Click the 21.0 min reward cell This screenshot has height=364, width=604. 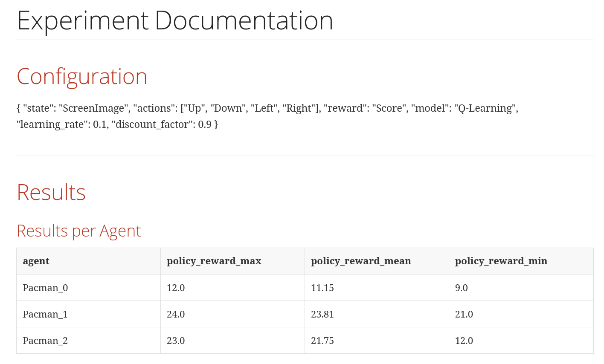(x=464, y=314)
